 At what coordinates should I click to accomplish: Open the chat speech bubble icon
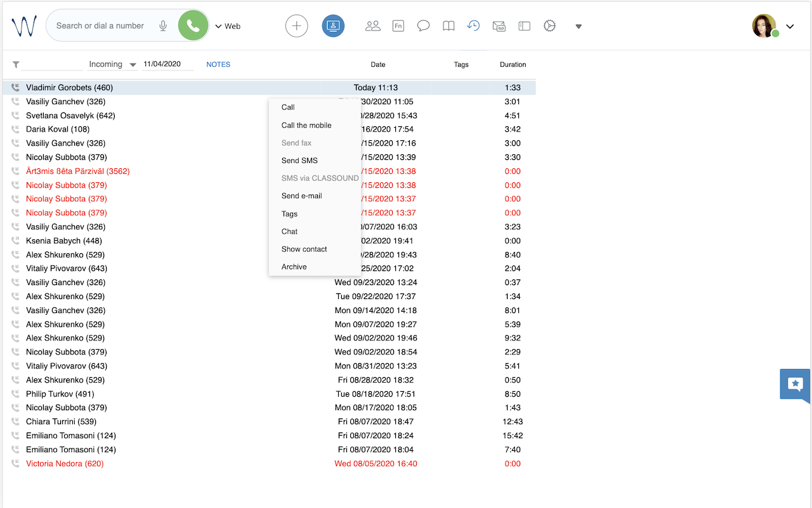[x=423, y=26]
